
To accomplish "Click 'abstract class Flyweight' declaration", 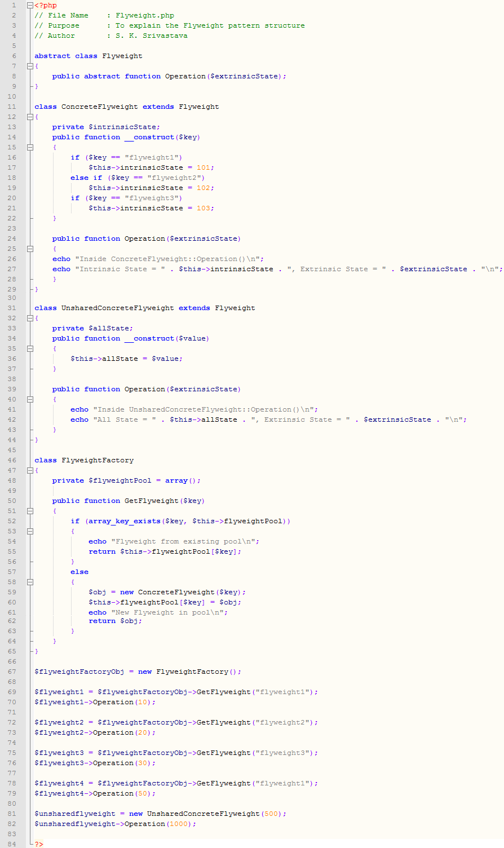I will coord(89,56).
